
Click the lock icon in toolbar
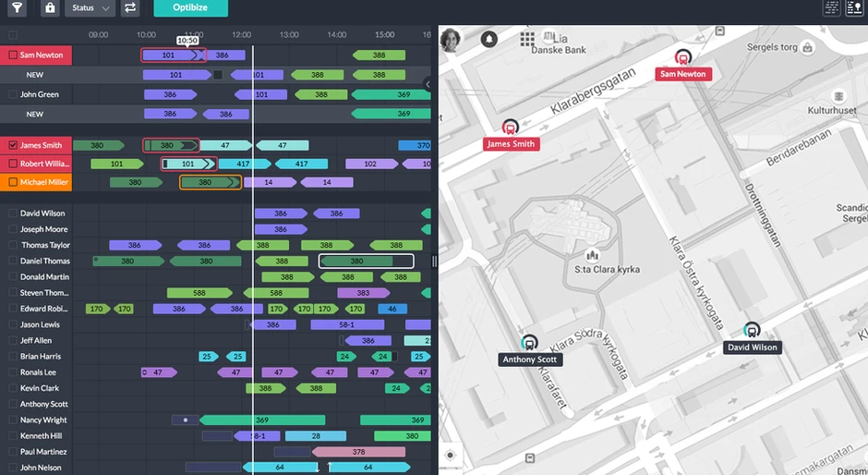[50, 7]
